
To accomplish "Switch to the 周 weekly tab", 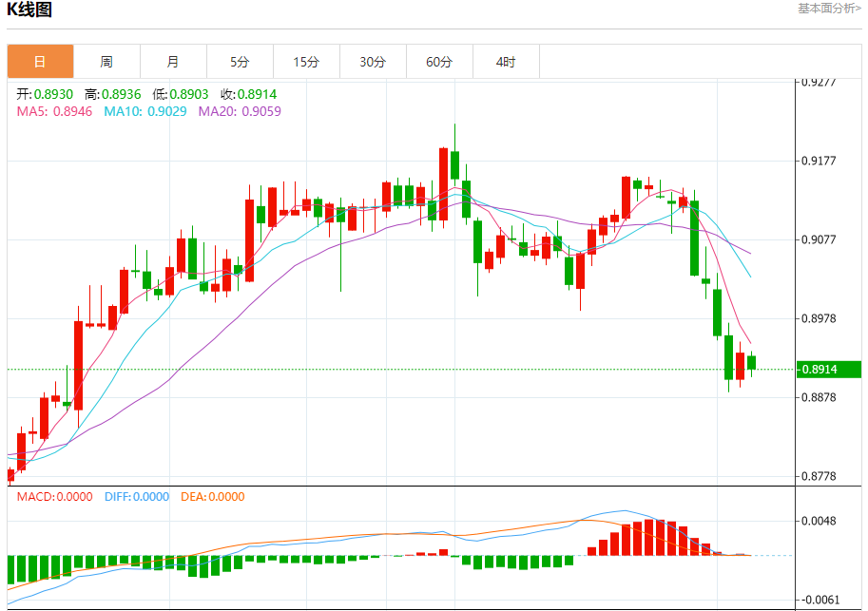I will pyautogui.click(x=106, y=62).
